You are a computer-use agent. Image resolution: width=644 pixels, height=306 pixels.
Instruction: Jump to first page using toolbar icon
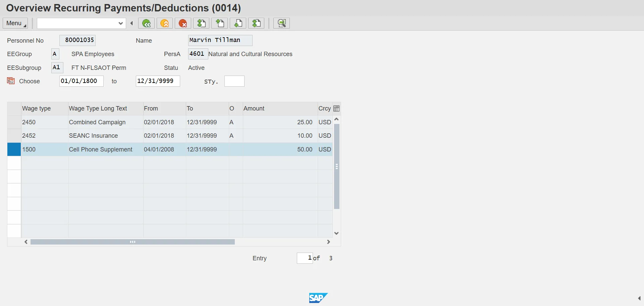pos(201,23)
